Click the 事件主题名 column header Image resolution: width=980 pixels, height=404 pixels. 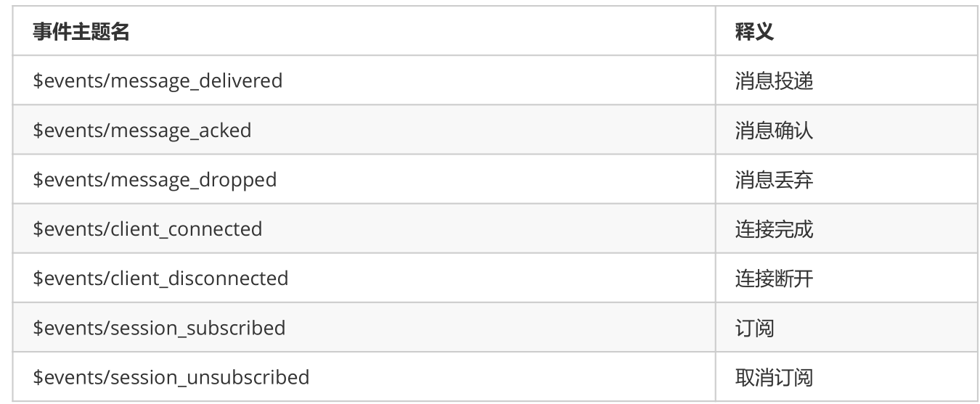pos(81,32)
